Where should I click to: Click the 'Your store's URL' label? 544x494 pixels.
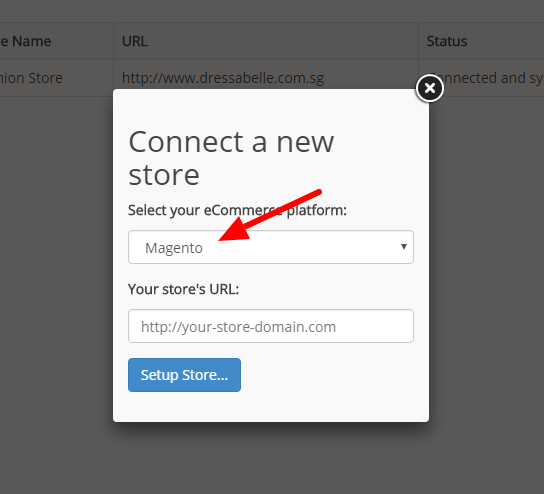click(184, 289)
